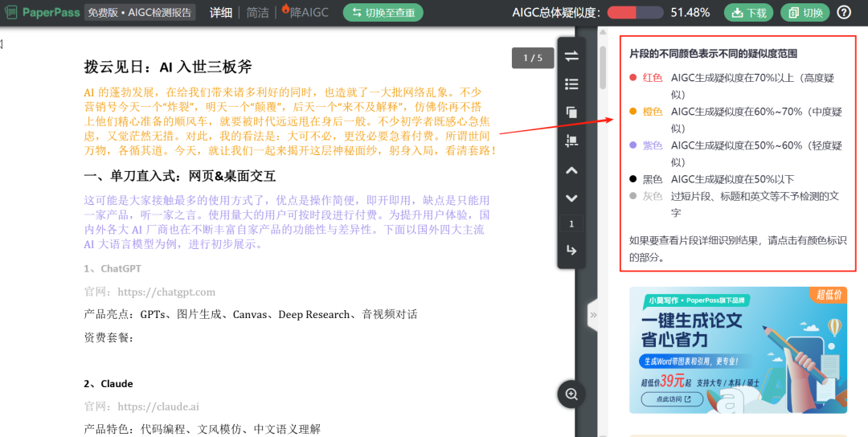This screenshot has height=437, width=868.
Task: Go to next page with down chevron
Action: (x=571, y=198)
